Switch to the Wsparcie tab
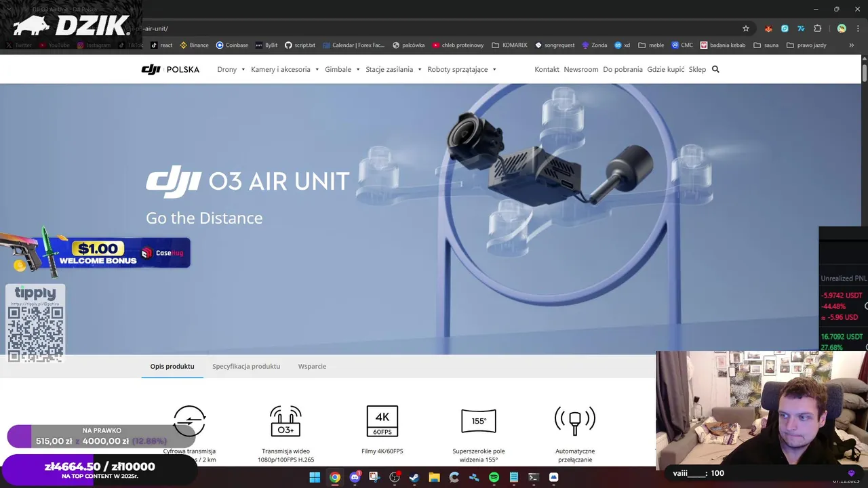 point(312,366)
